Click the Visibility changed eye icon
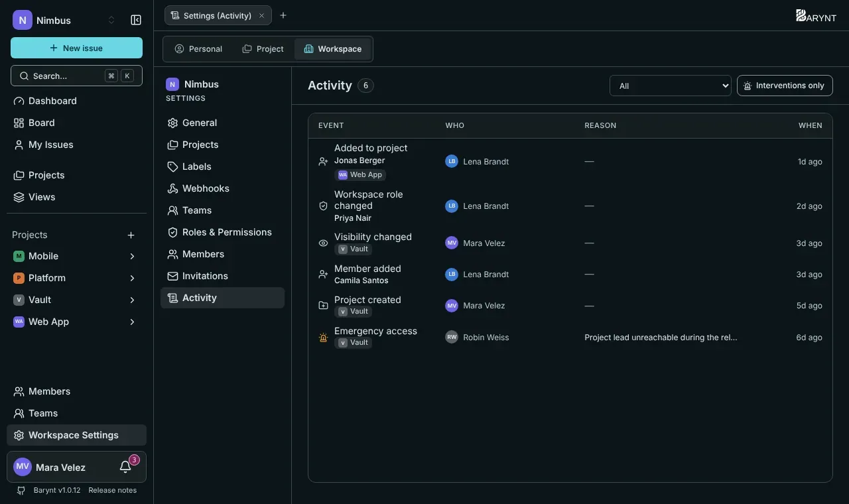This screenshot has height=504, width=849. click(323, 243)
